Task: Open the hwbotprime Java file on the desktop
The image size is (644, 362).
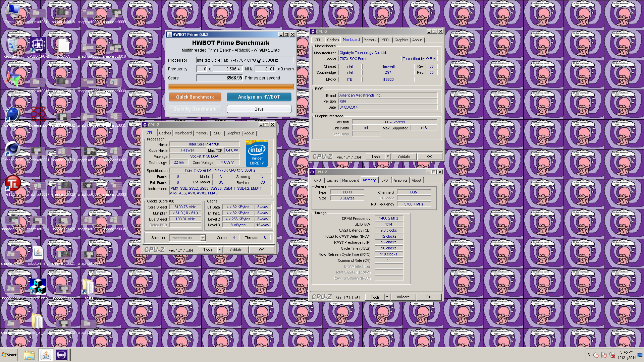Action: click(x=38, y=255)
